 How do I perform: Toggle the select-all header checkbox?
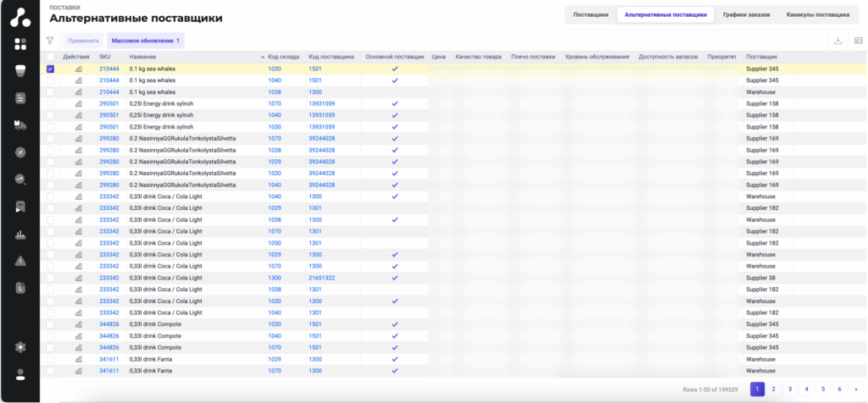[51, 57]
